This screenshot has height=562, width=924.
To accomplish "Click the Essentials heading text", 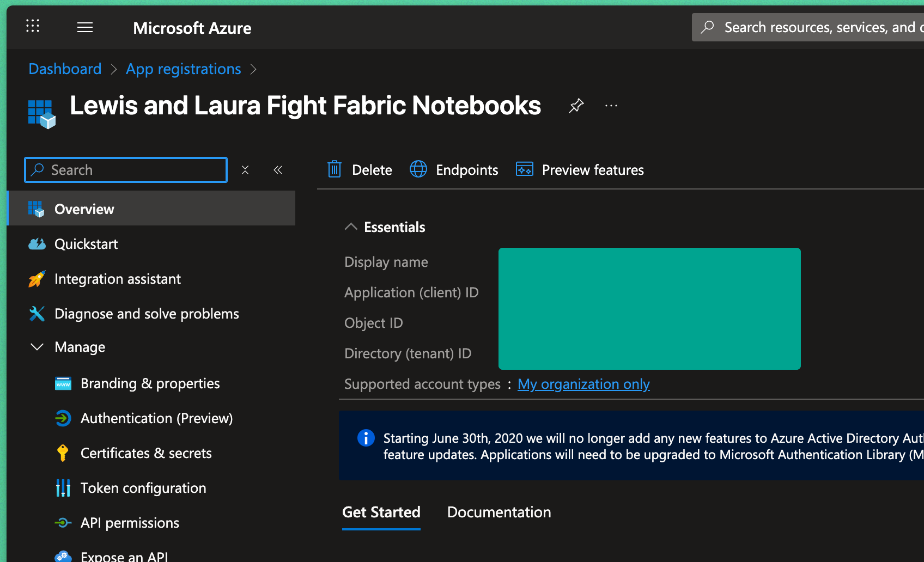I will (394, 227).
